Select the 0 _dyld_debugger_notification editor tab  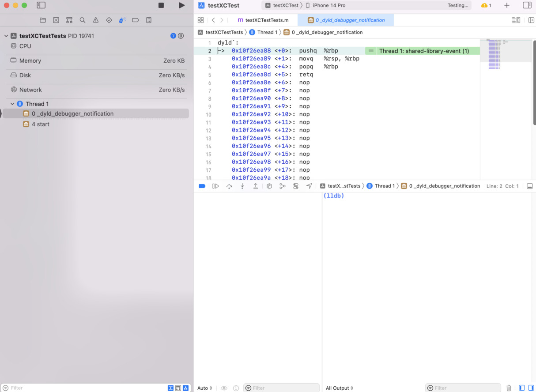point(346,20)
